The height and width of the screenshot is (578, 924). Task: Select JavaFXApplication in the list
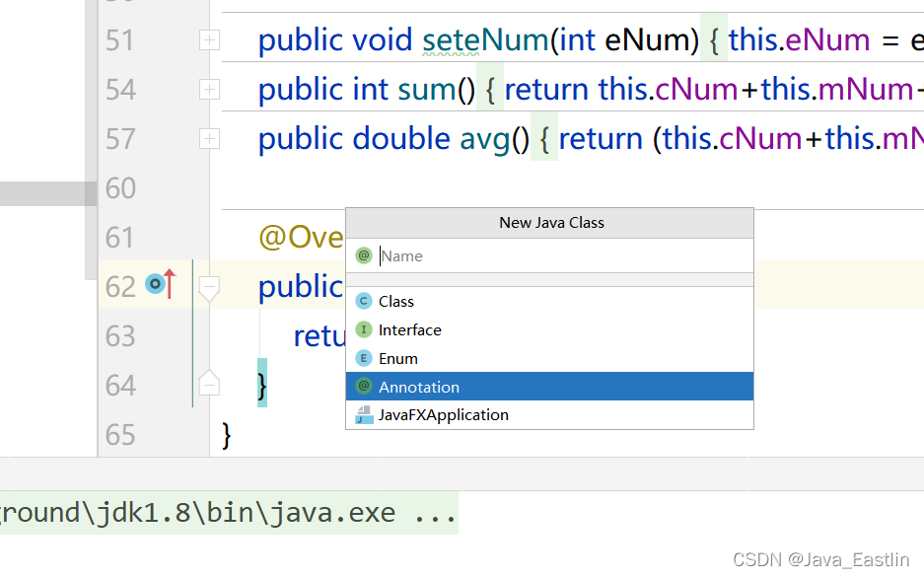pos(549,415)
